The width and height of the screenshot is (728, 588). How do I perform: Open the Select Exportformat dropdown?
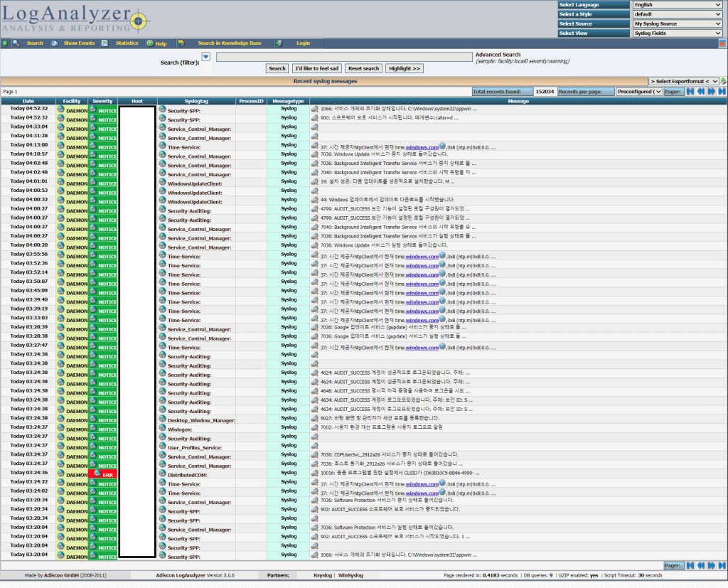pos(683,81)
